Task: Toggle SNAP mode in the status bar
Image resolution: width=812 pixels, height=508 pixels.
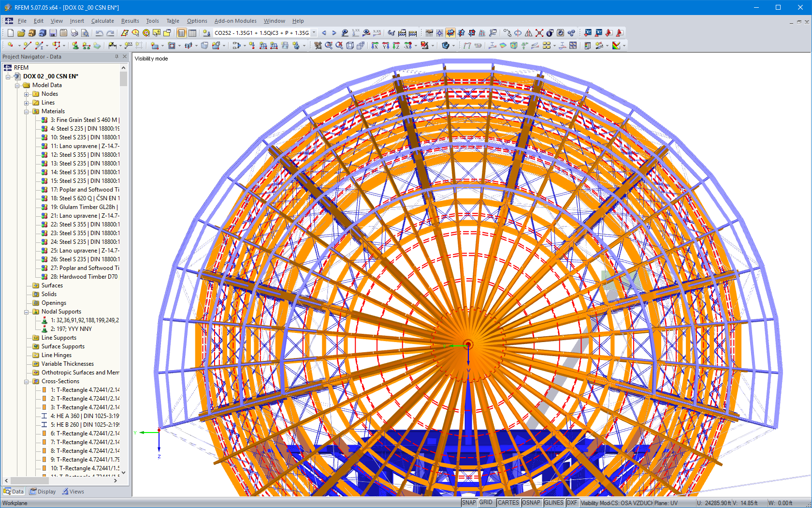Action: click(468, 502)
